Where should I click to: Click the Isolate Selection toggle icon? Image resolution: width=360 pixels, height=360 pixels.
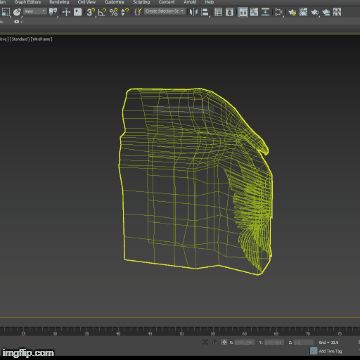pyautogui.click(x=205, y=342)
